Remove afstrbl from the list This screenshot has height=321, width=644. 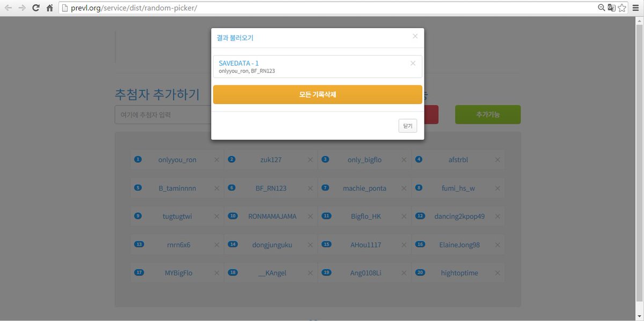pos(497,159)
